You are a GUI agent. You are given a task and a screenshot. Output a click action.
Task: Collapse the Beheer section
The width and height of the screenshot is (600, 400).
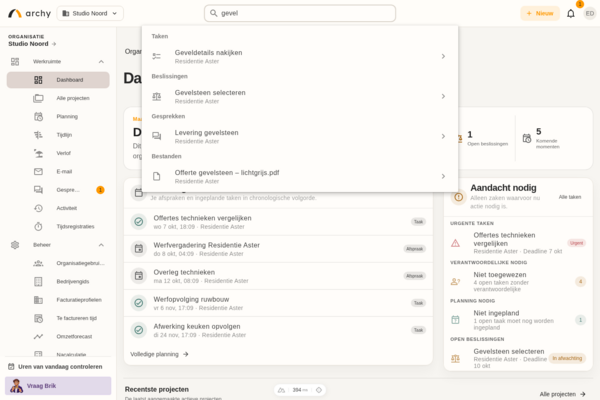(101, 245)
